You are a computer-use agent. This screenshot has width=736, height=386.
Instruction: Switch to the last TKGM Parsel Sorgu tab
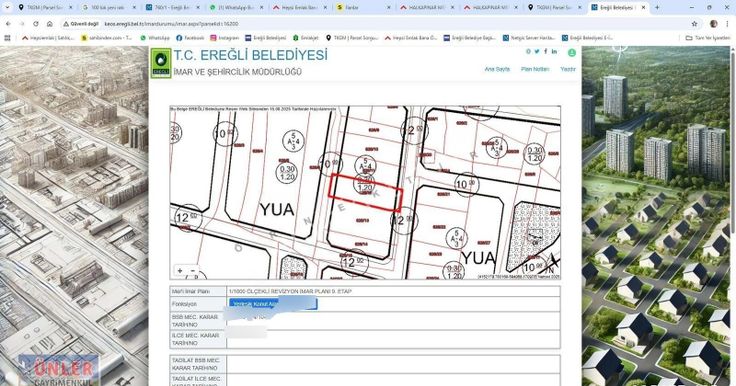coord(555,8)
